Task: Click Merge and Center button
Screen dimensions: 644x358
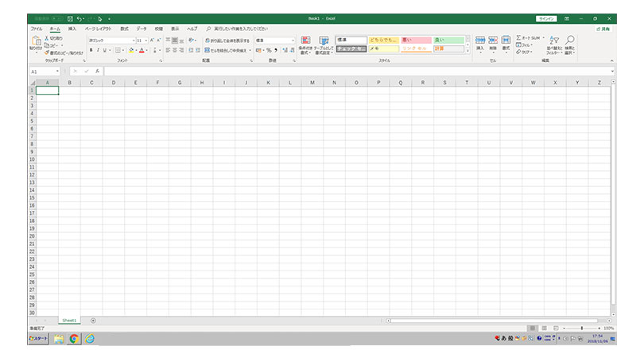Action: [226, 51]
